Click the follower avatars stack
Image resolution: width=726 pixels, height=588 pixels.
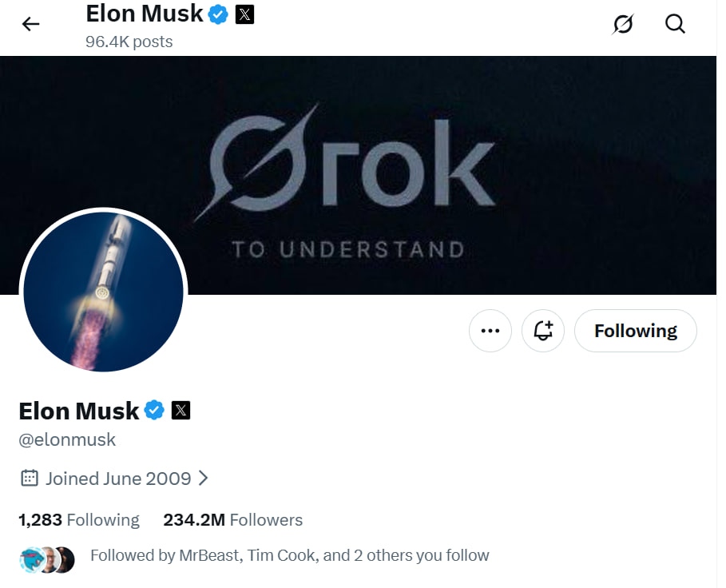click(x=46, y=560)
